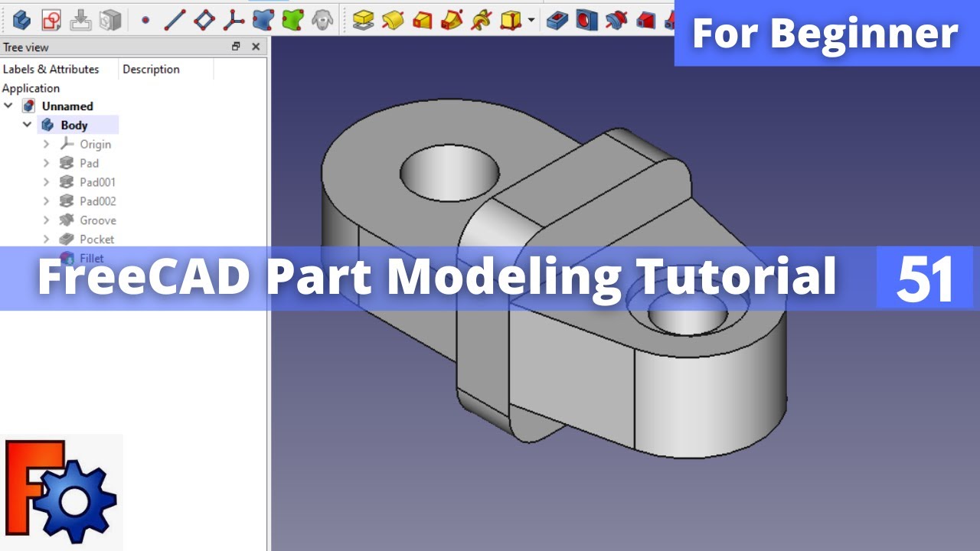Click the Edit sketch toolbar icon
Viewport: 980px width, 551px height.
pyautogui.click(x=80, y=20)
